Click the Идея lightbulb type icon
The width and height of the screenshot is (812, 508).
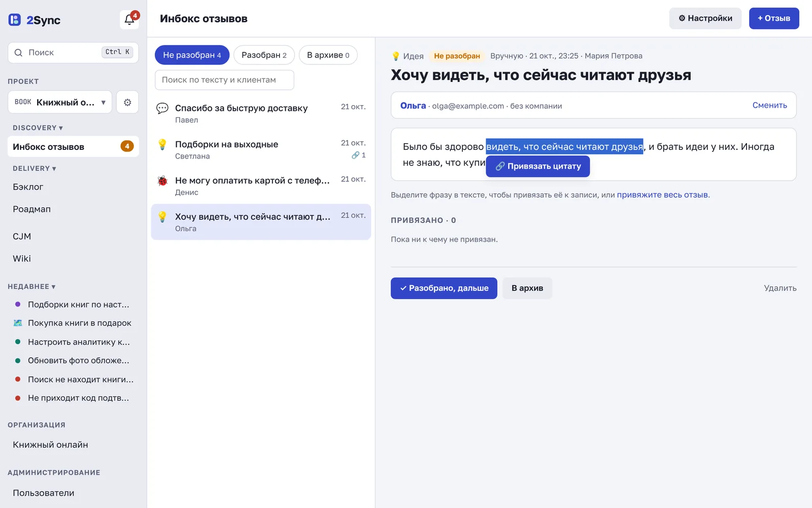tap(396, 56)
